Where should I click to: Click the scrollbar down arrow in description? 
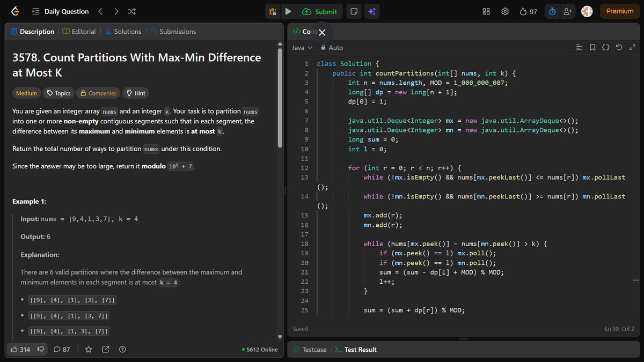[280, 337]
